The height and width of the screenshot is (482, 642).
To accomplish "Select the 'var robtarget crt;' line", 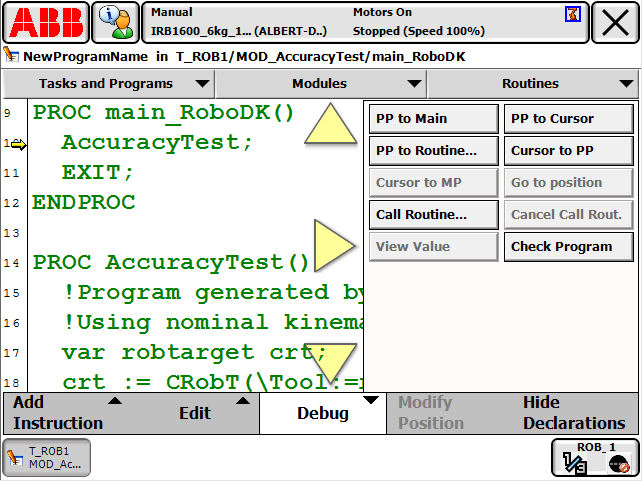I will pos(194,353).
